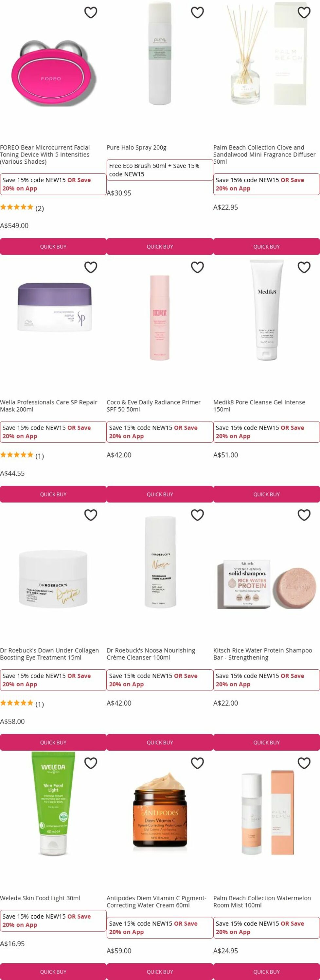Wishlist the Medik8 Pore Cleanse Gel

304,268
